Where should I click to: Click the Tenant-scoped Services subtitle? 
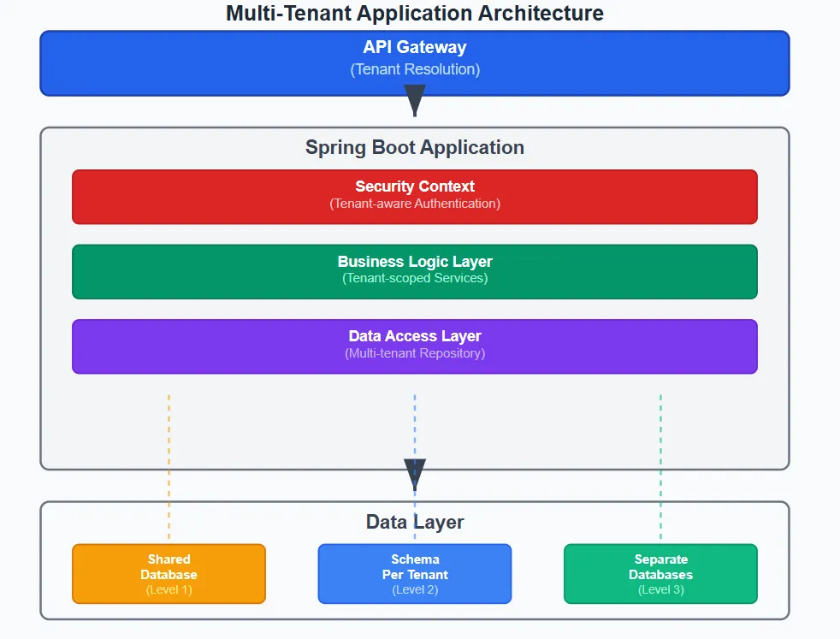pyautogui.click(x=414, y=276)
